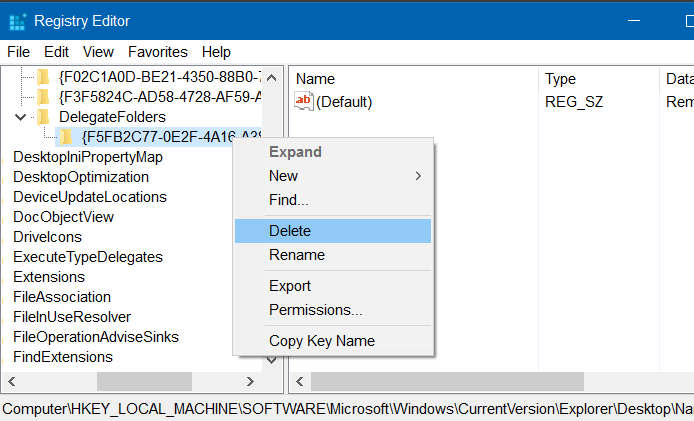The width and height of the screenshot is (694, 421).
Task: Choose Rename in the context menu
Action: pos(296,255)
